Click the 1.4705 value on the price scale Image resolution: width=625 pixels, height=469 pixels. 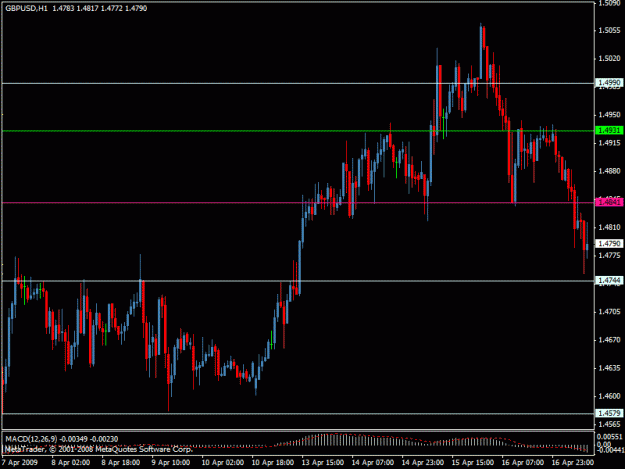click(x=609, y=312)
